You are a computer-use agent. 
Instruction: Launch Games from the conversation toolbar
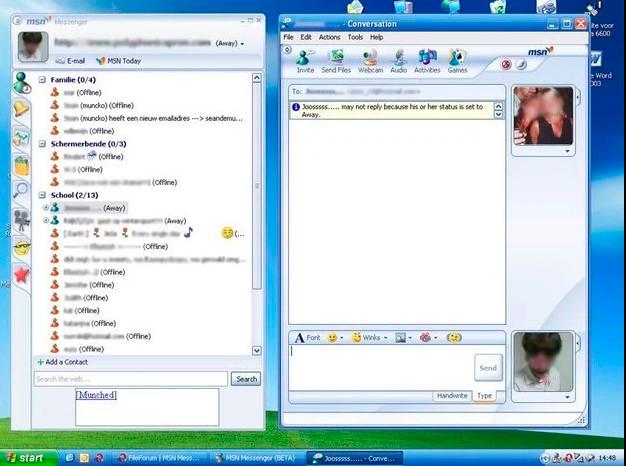(x=457, y=61)
